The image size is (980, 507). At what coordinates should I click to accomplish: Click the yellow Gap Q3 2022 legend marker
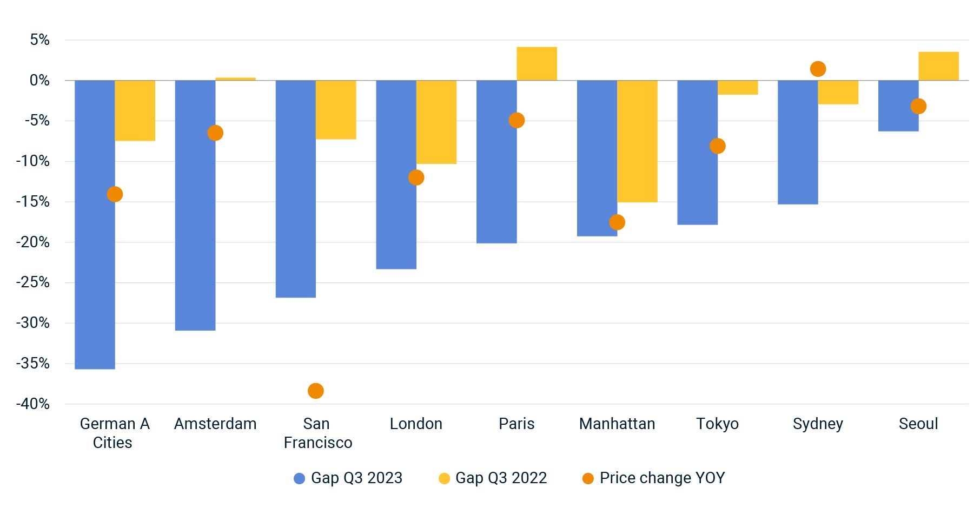[444, 478]
